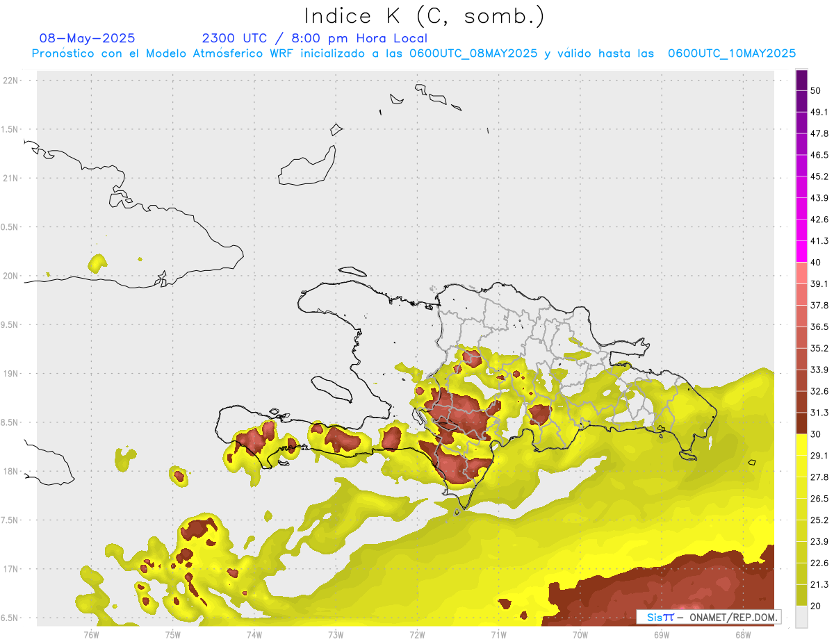834x644 pixels.
Task: Click the '21.3' colorbar value
Action: pyautogui.click(x=819, y=585)
